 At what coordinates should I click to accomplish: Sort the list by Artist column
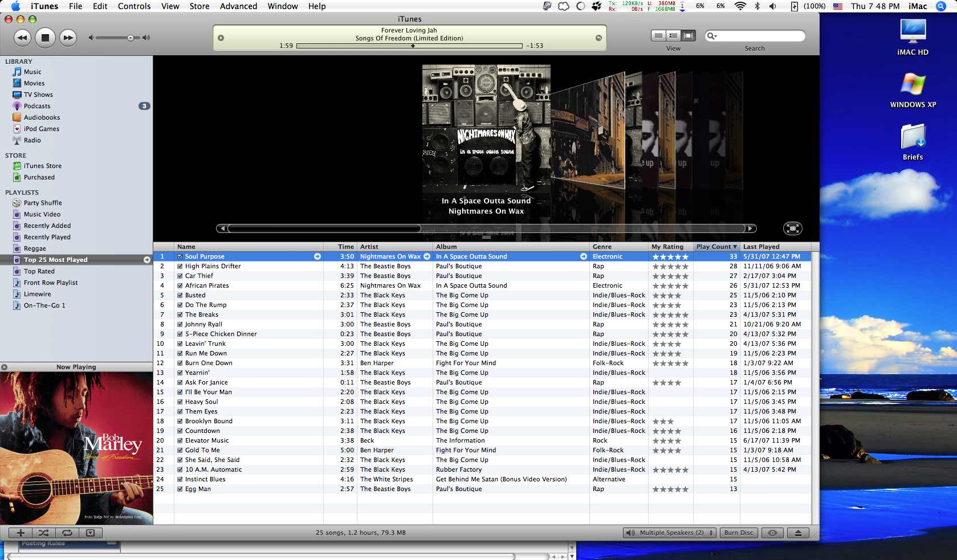point(394,247)
